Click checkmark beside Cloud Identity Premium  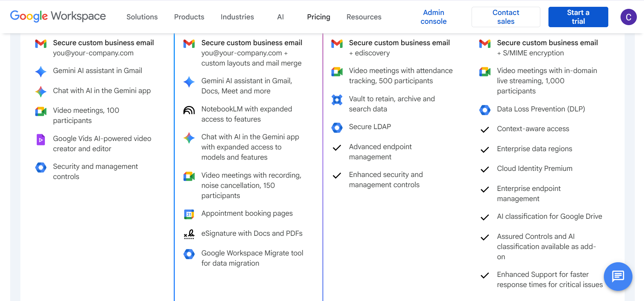(485, 170)
